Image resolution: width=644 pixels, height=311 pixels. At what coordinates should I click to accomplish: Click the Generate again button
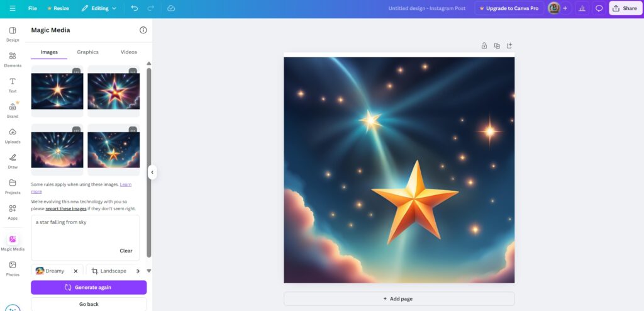pos(89,287)
